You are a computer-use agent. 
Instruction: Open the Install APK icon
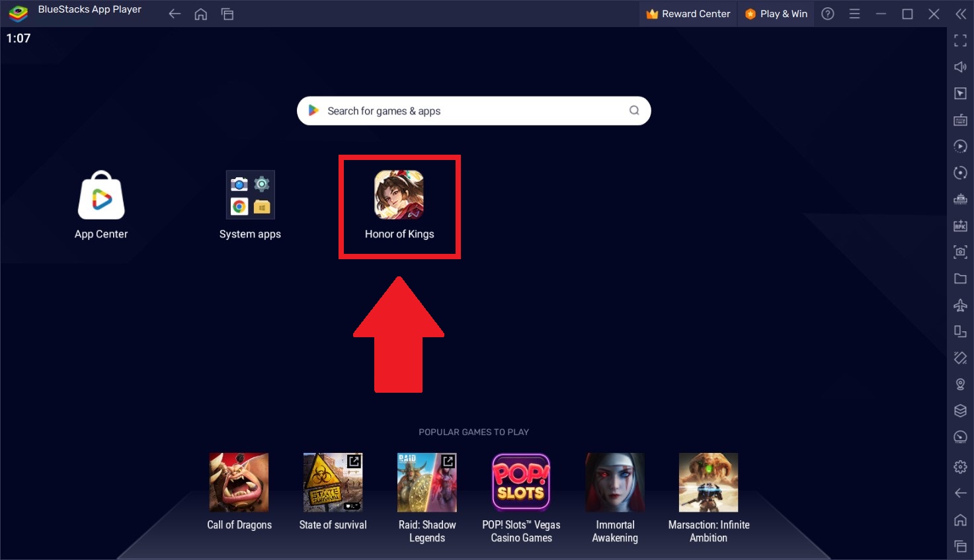[x=960, y=225]
